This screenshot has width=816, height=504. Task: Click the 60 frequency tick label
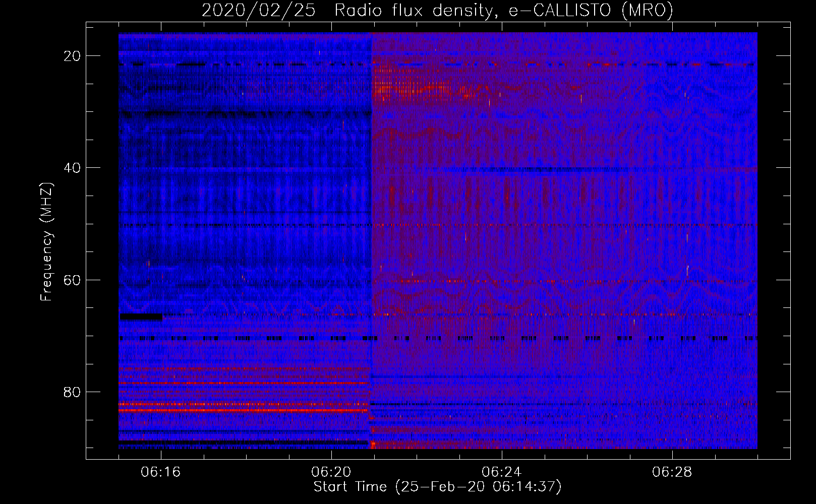(x=72, y=280)
